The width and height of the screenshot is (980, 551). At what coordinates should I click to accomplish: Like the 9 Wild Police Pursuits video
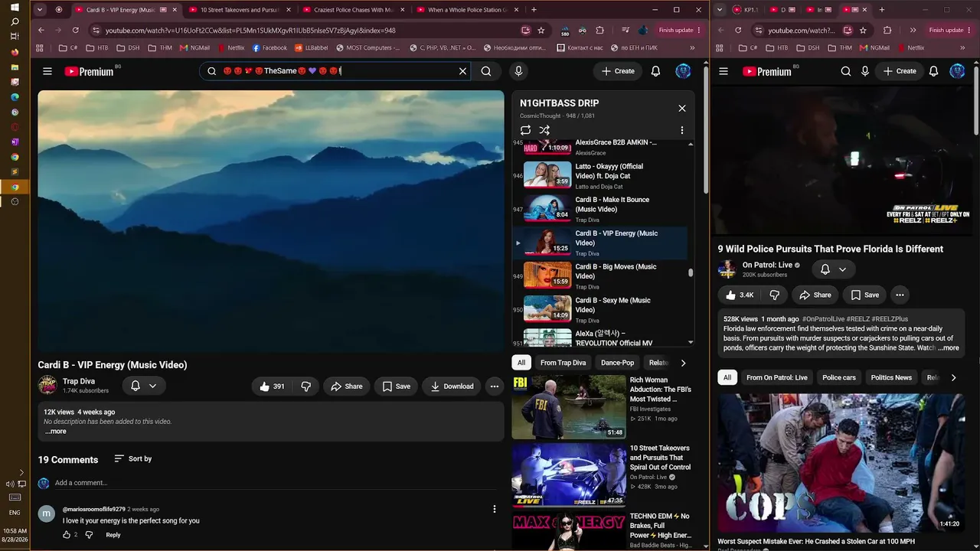click(x=740, y=295)
